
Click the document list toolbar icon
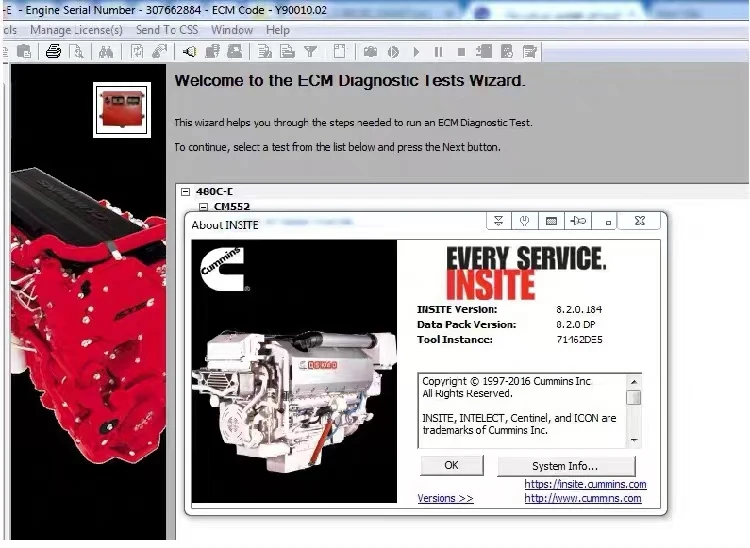tap(287, 51)
